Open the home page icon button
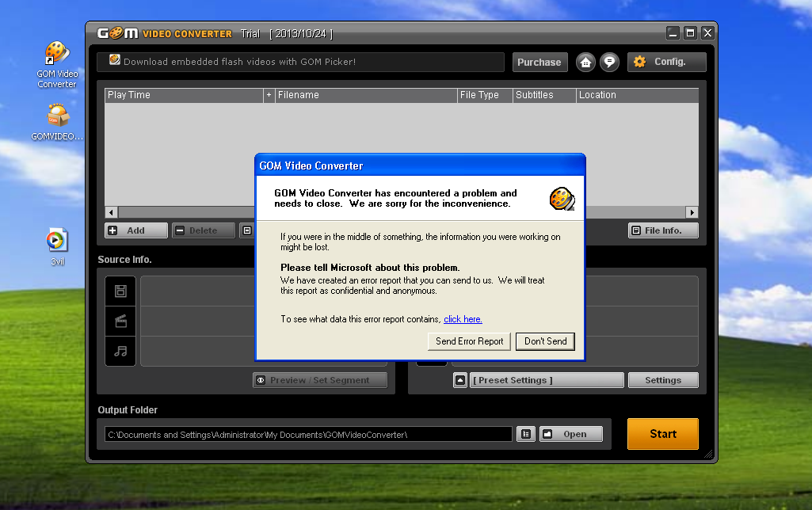Screen dimensions: 812x510 [x=585, y=62]
